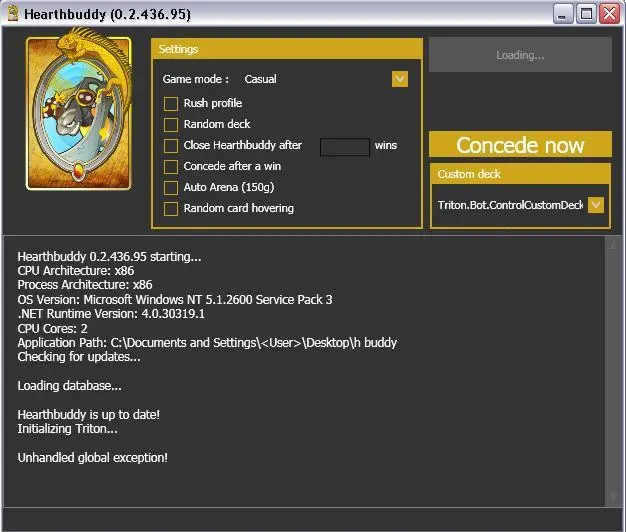Click the log panel vertical scrollbar track
The width and height of the screenshot is (626, 532).
612,370
